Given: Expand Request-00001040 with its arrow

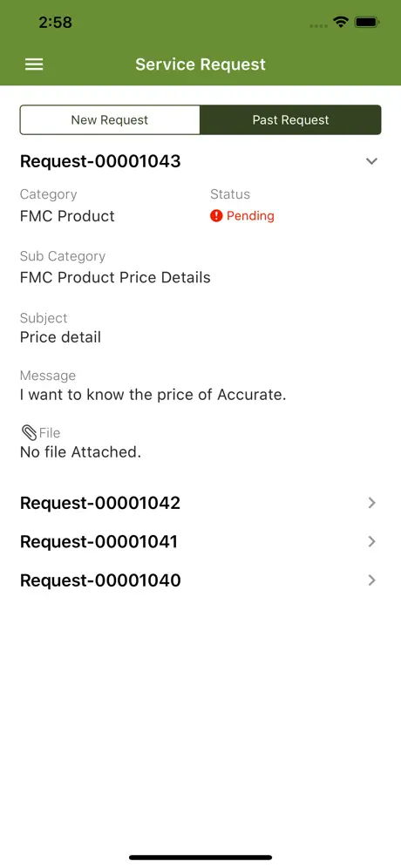Looking at the screenshot, I should coord(371,580).
